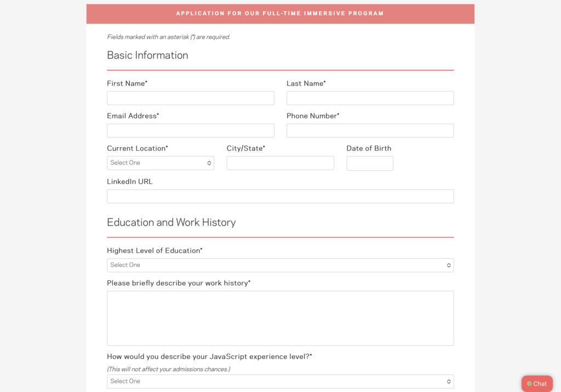561x392 pixels.
Task: Click the First Name label
Action: coord(127,84)
